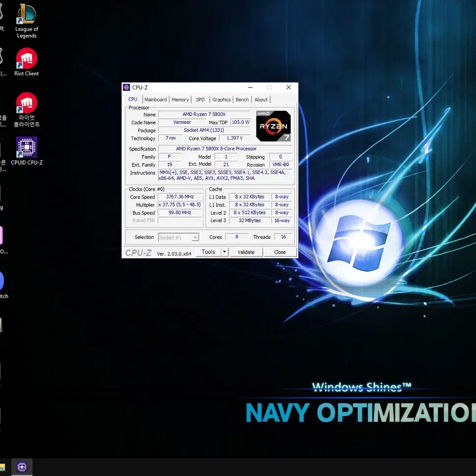Click the L1 Data value 8 x 32 KBytes
476x476 pixels.
click(250, 196)
